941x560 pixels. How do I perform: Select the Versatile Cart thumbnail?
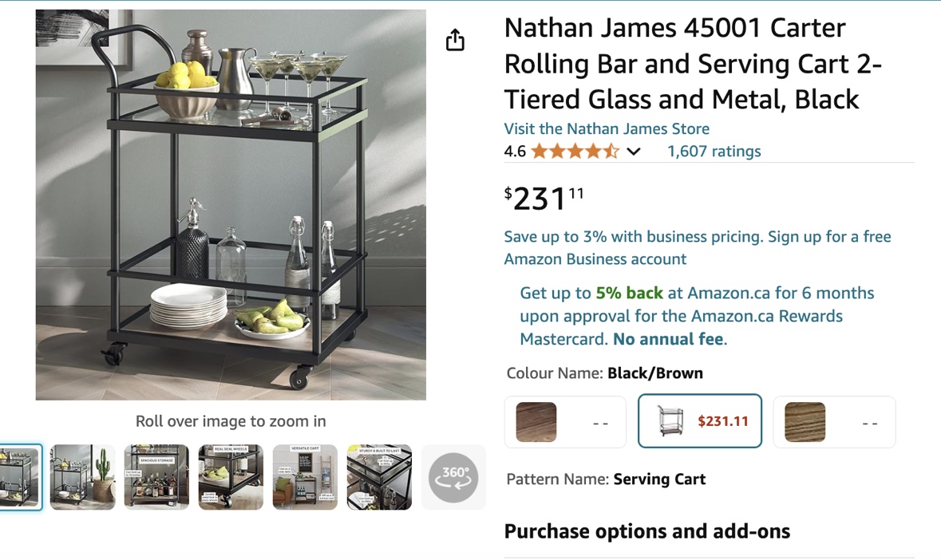pos(305,477)
